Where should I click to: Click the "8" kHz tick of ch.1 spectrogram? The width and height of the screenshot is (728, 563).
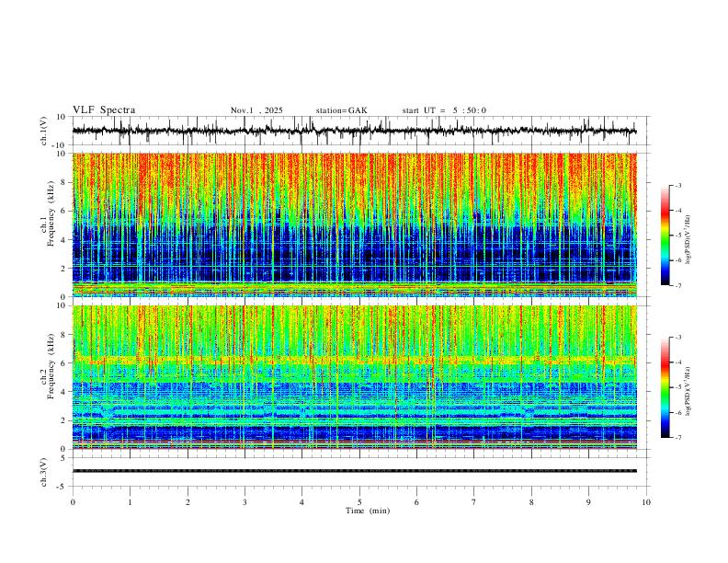pos(64,182)
